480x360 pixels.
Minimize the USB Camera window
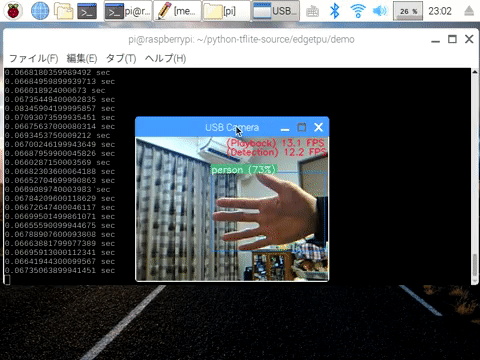pyautogui.click(x=285, y=128)
